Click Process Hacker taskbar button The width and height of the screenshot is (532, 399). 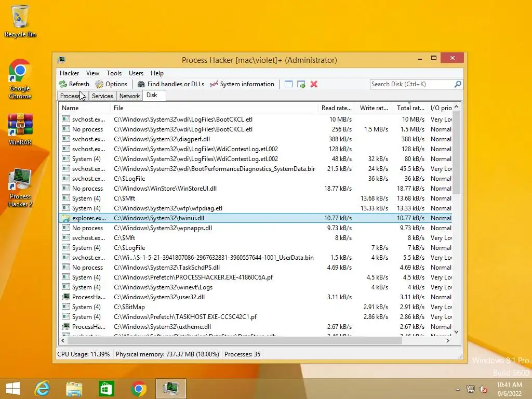click(171, 389)
